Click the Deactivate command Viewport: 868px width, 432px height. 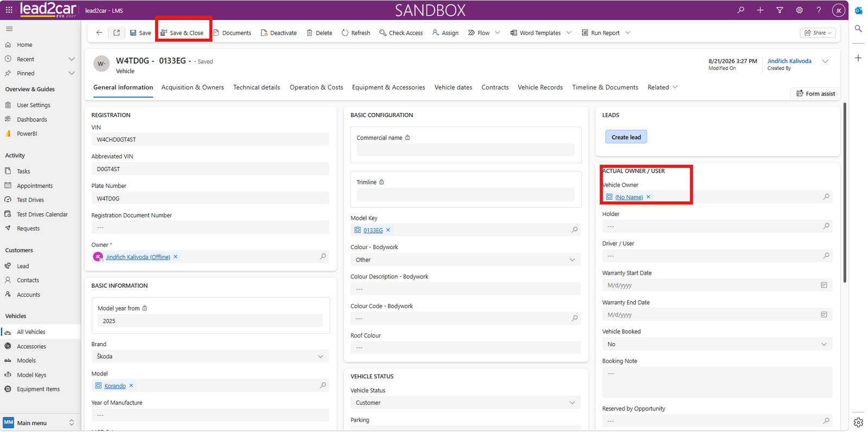pos(279,33)
